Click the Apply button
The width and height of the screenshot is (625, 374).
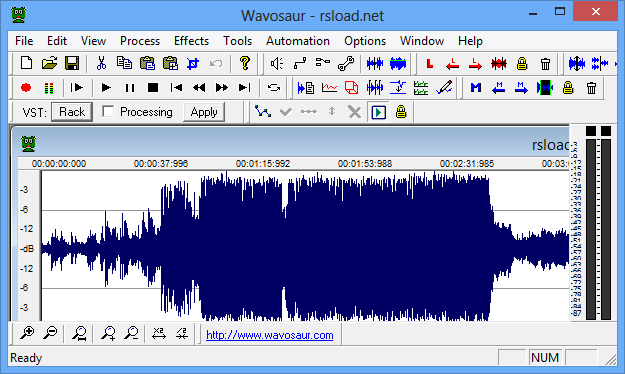[x=204, y=112]
